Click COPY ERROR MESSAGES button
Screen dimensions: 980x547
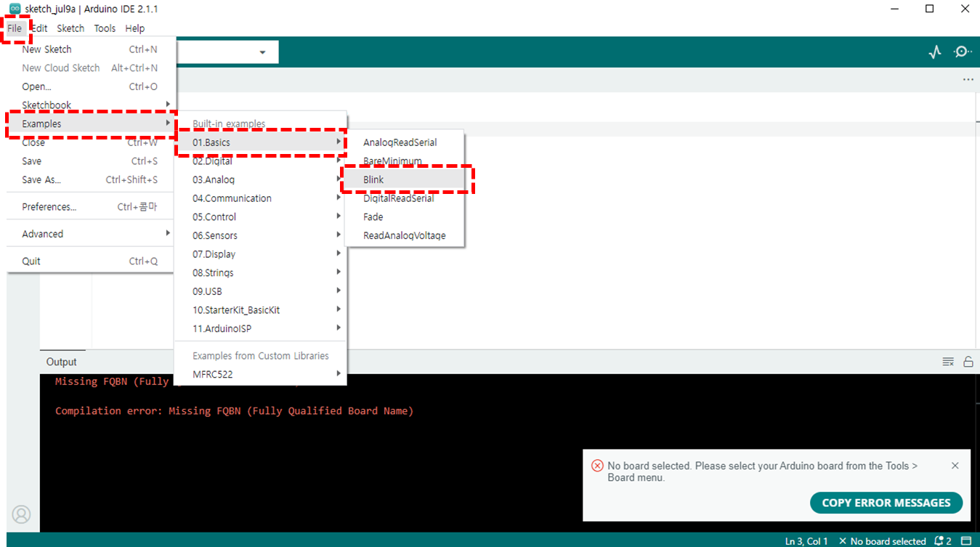click(x=886, y=503)
